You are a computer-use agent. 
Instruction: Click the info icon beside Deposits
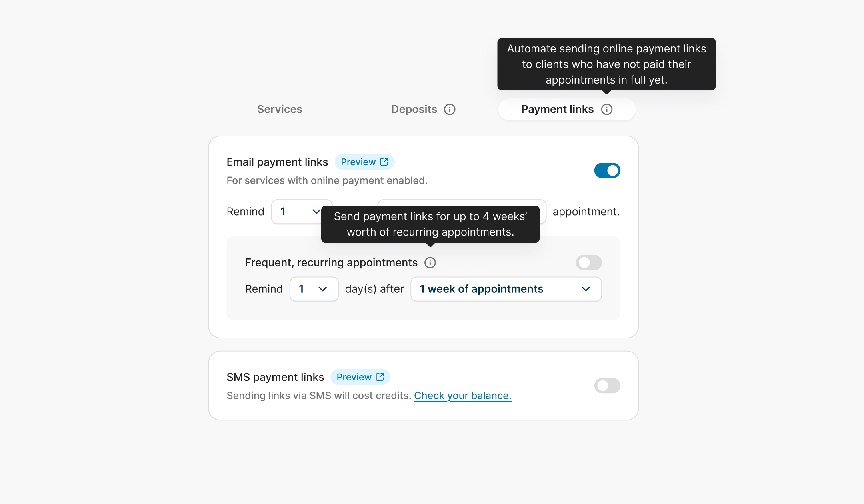[x=450, y=110]
